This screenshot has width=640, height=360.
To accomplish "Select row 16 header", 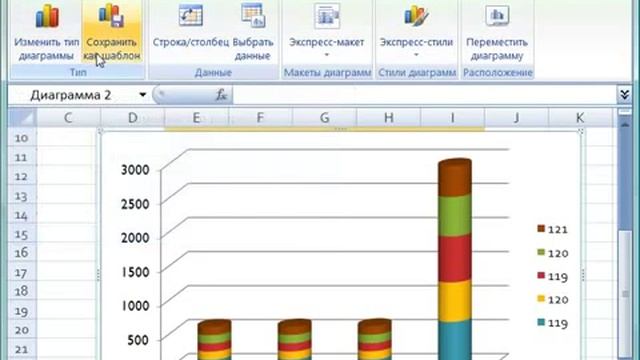I will (22, 253).
